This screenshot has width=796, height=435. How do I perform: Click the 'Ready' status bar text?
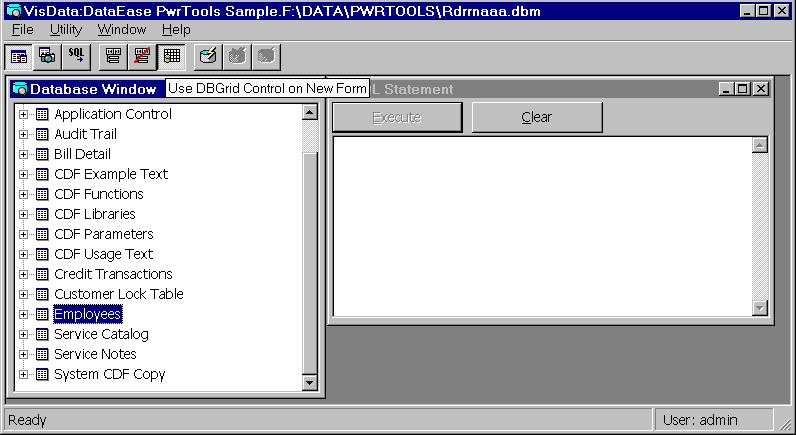coord(27,420)
